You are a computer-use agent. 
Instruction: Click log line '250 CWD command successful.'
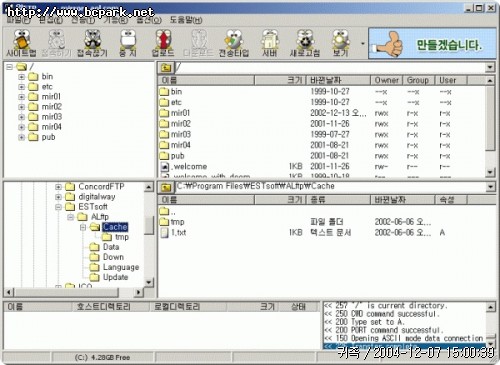[x=382, y=314]
